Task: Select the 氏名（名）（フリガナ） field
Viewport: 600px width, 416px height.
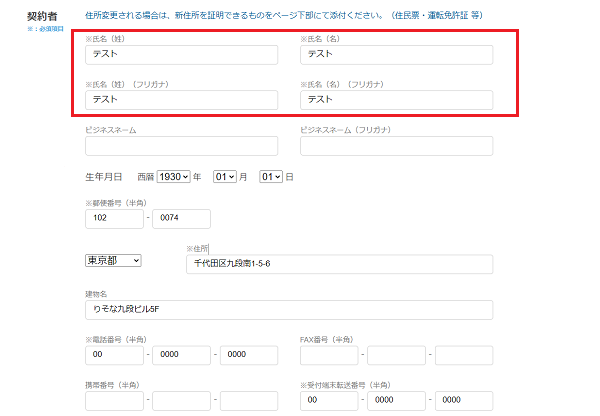Action: pos(396,100)
